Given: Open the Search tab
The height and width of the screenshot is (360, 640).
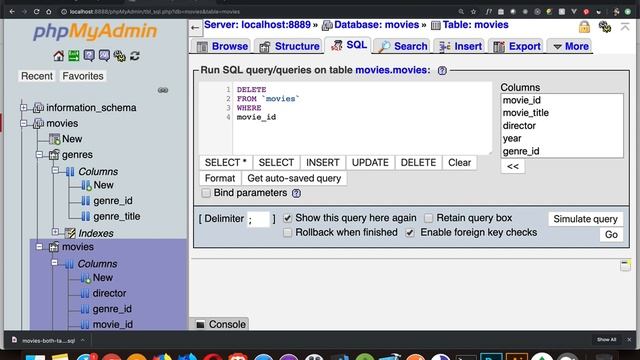Looking at the screenshot, I should pyautogui.click(x=402, y=46).
